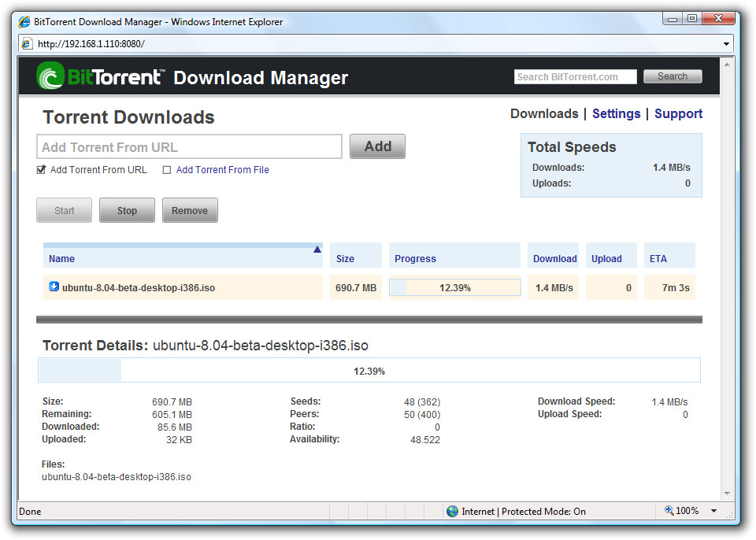Click the browser address bar URL
Screen dimensions: 756x540
(x=91, y=44)
